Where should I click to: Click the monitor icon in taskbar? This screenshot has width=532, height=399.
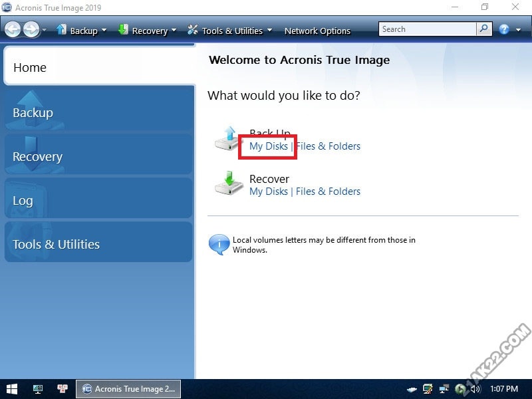(x=38, y=389)
